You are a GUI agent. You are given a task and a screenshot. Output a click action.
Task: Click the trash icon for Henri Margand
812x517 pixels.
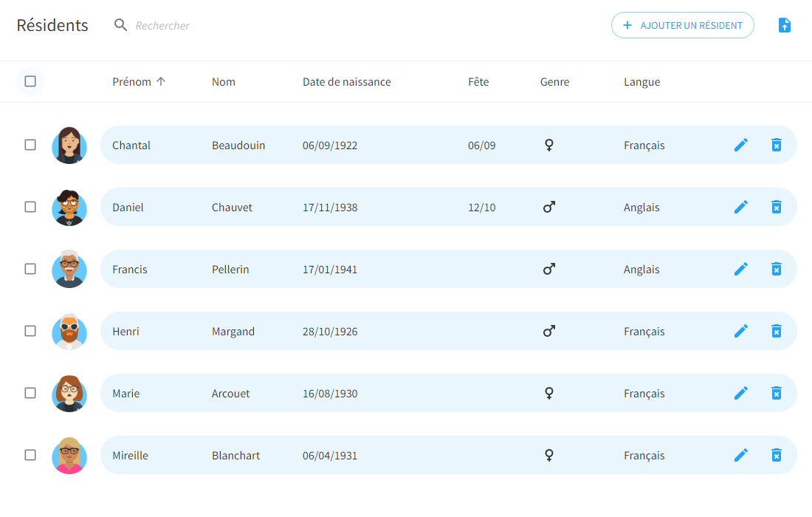coord(776,331)
